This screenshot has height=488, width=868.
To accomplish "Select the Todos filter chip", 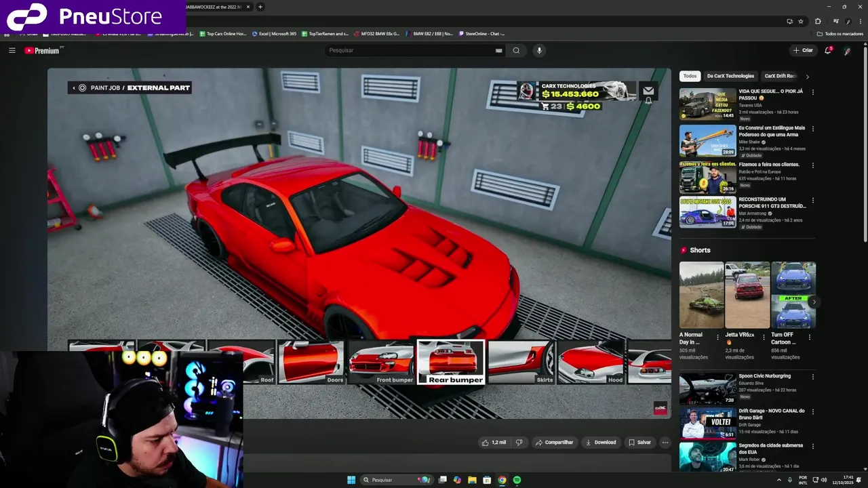I will 690,76.
